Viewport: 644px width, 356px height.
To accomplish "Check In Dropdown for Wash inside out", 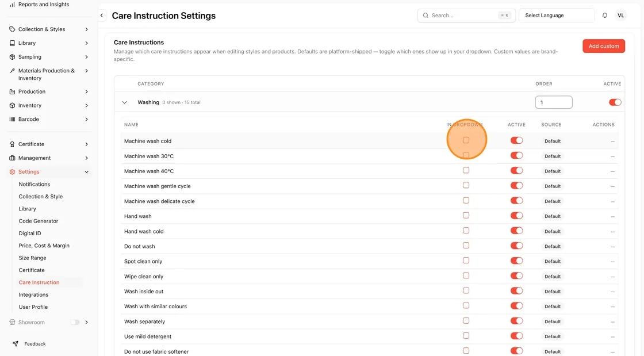I will 466,290.
